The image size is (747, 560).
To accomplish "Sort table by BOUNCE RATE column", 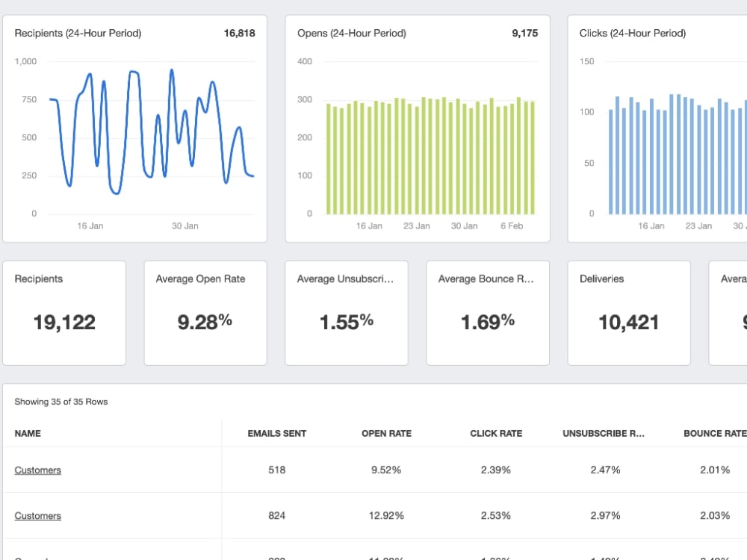I will click(x=715, y=433).
